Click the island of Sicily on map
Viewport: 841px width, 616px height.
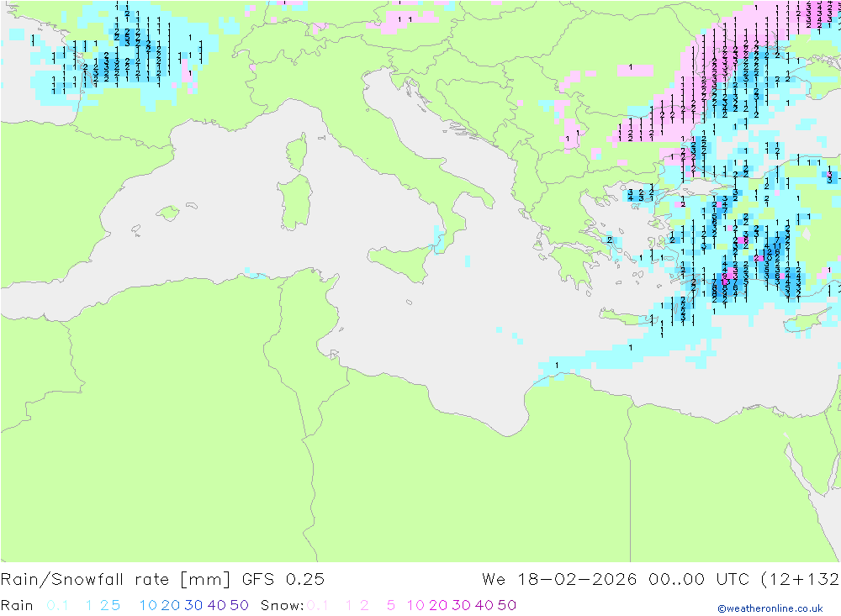point(399,263)
